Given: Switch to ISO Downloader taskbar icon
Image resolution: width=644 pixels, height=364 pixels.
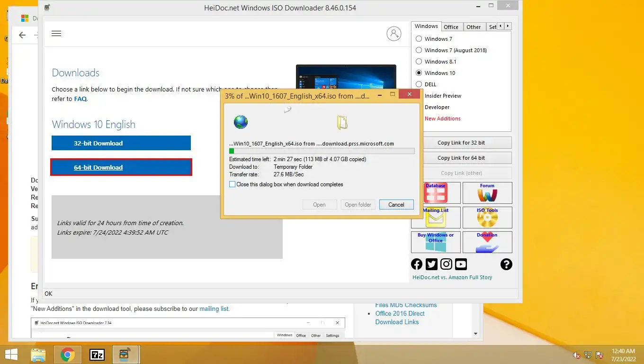Looking at the screenshot, I should pyautogui.click(x=125, y=355).
